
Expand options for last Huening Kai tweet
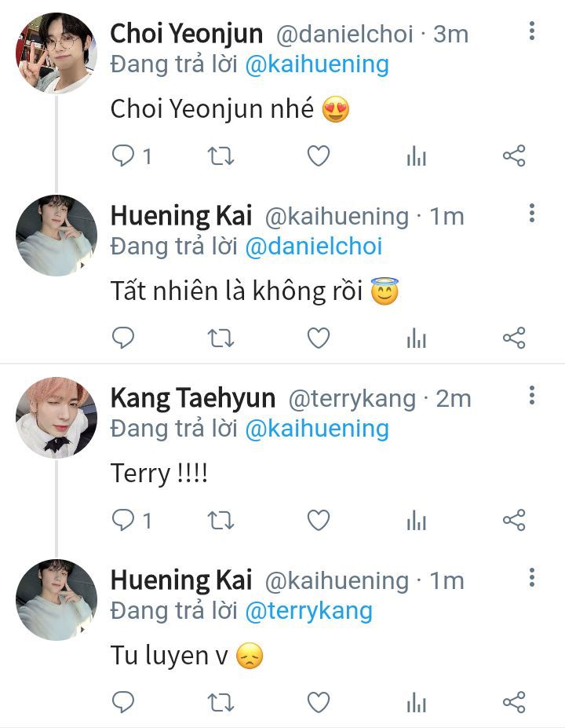click(531, 577)
